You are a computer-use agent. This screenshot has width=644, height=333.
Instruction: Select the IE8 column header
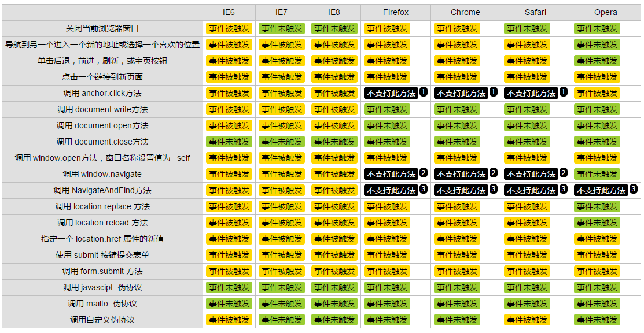pyautogui.click(x=334, y=12)
